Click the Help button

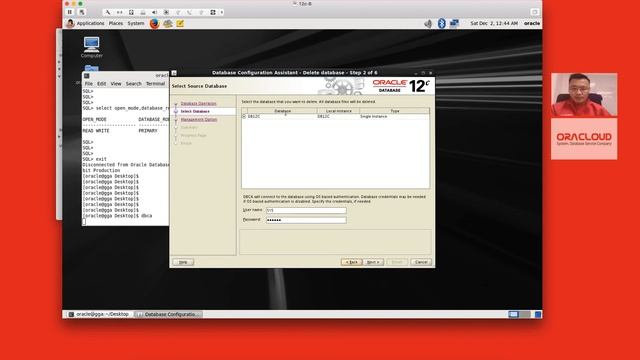[183, 262]
